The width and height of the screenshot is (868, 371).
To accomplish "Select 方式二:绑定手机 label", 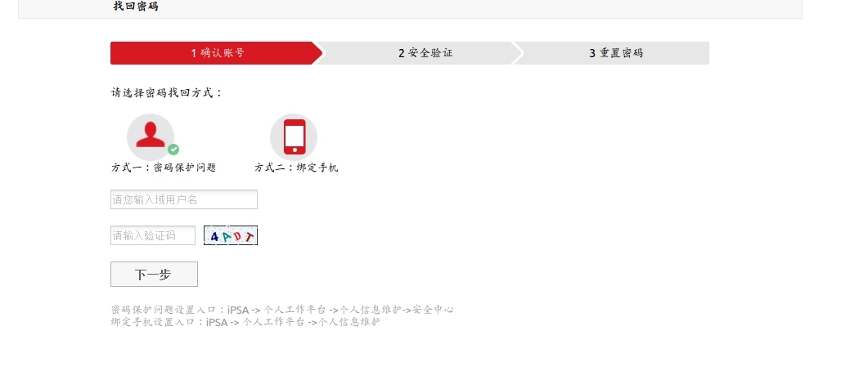I will [296, 168].
